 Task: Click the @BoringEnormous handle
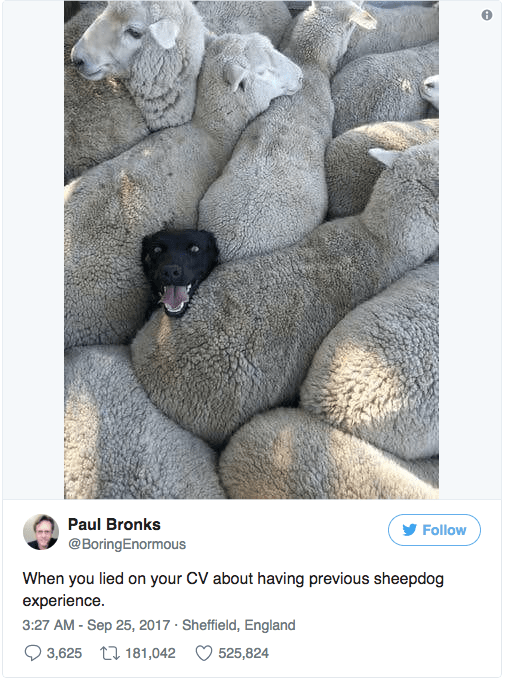coord(127,544)
